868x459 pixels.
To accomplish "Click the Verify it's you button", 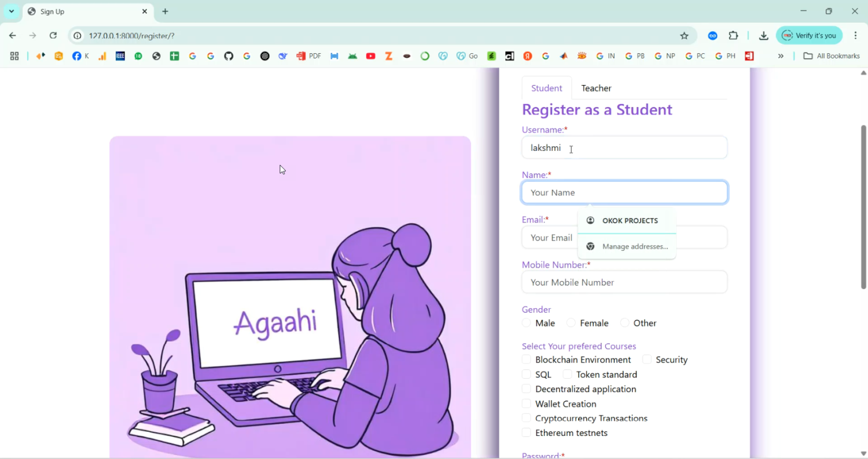I will (x=809, y=35).
